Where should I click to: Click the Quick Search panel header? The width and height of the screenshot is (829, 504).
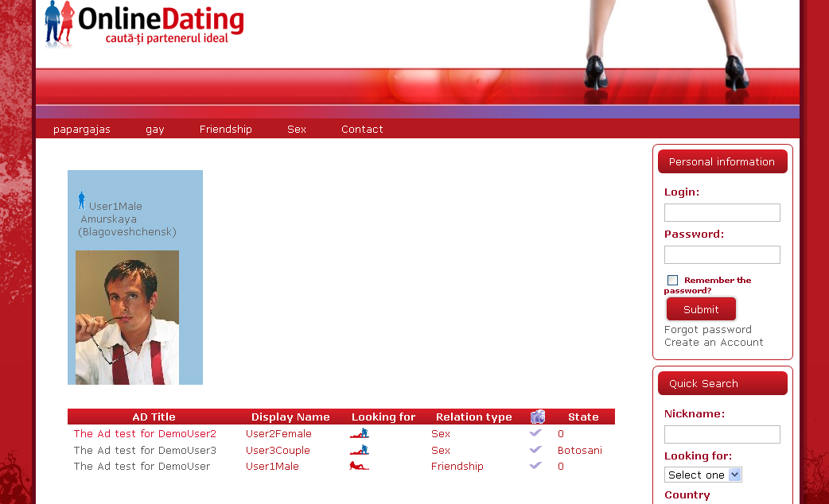point(722,383)
